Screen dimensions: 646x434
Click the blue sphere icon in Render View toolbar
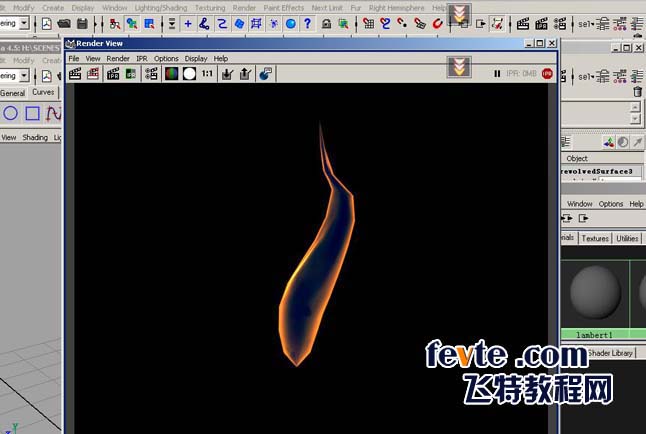point(265,74)
